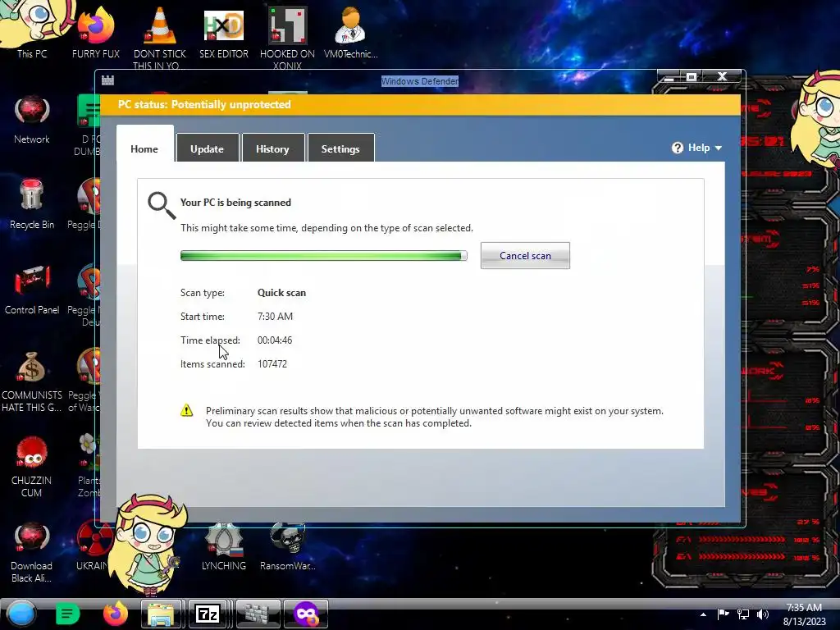Viewport: 840px width, 630px height.
Task: Open the money bag COMMUNISTS HATE THIS desktop icon
Action: click(x=32, y=381)
